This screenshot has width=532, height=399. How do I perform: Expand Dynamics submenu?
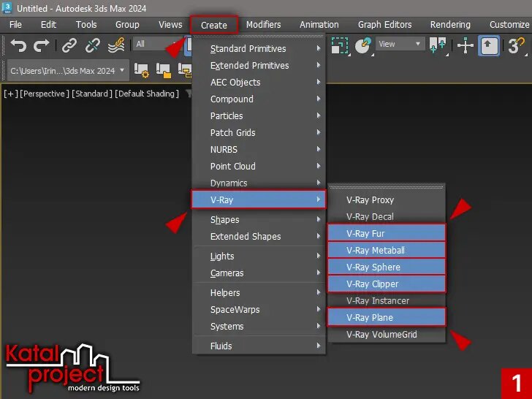[x=259, y=183]
